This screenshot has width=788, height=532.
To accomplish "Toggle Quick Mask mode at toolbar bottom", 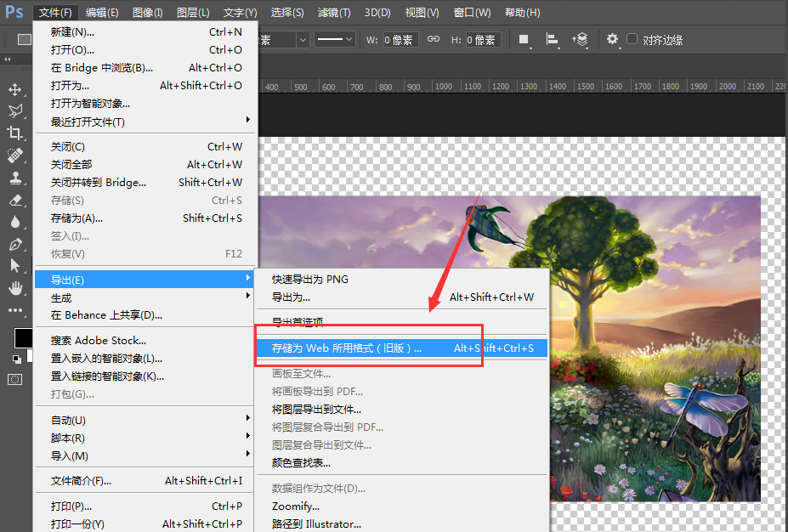I will tap(15, 380).
